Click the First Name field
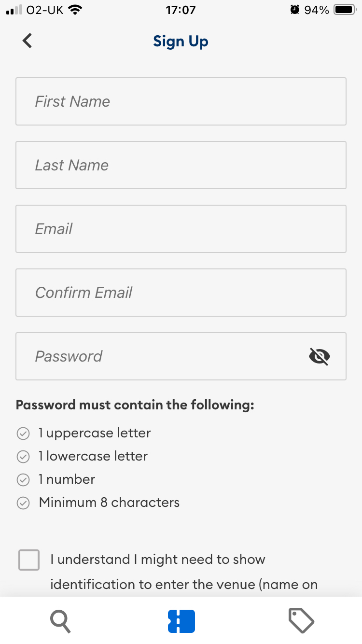 [181, 101]
